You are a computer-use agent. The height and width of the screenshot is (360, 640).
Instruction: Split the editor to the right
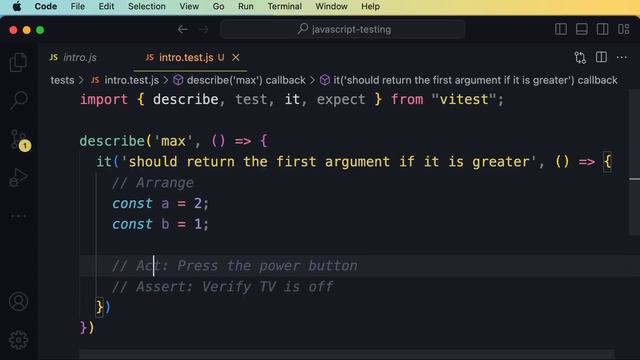pos(601,57)
